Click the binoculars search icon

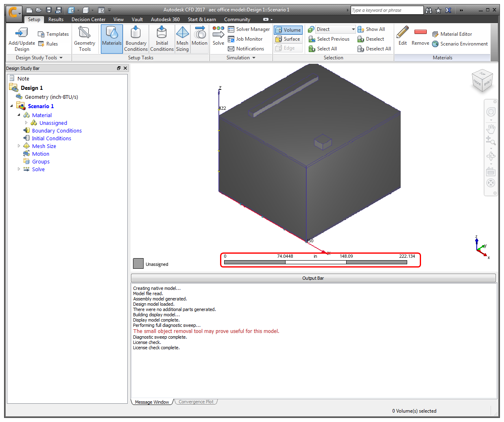tap(429, 11)
